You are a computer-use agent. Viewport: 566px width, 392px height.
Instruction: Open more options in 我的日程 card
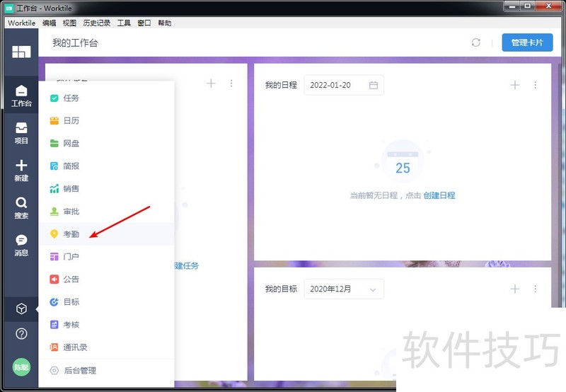point(536,85)
